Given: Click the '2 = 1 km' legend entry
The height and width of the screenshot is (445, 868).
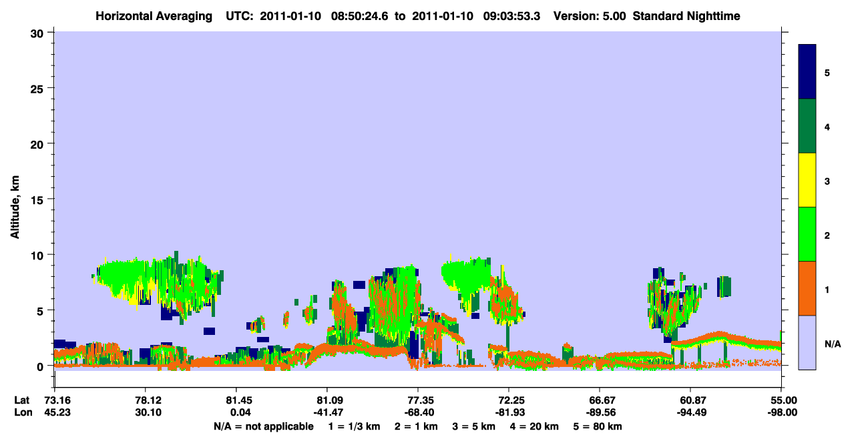Looking at the screenshot, I should (415, 426).
